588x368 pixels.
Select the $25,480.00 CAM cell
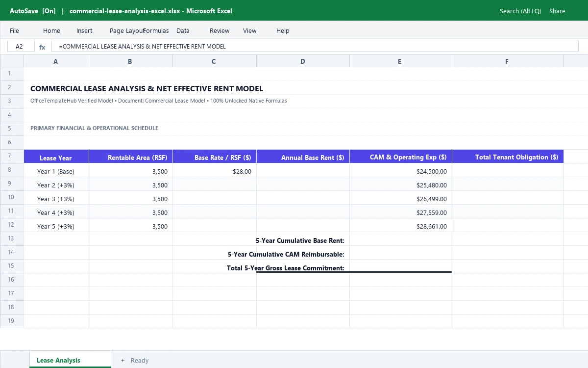pos(401,185)
